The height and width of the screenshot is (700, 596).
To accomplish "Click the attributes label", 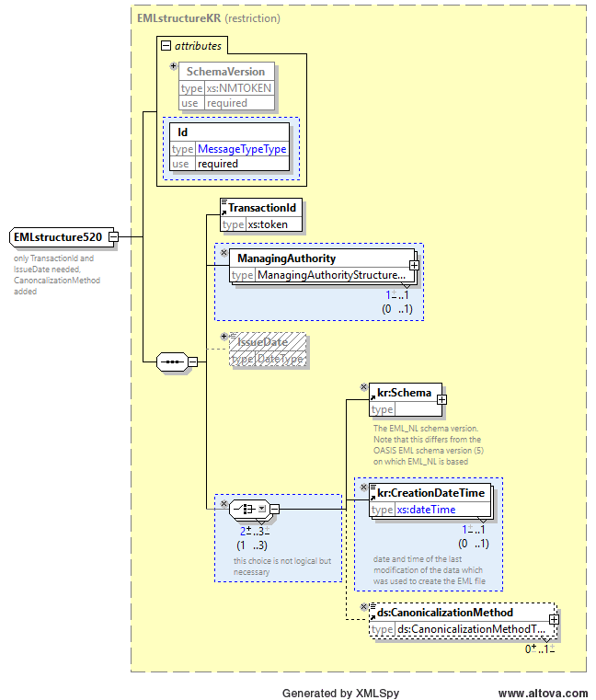I will click(198, 46).
